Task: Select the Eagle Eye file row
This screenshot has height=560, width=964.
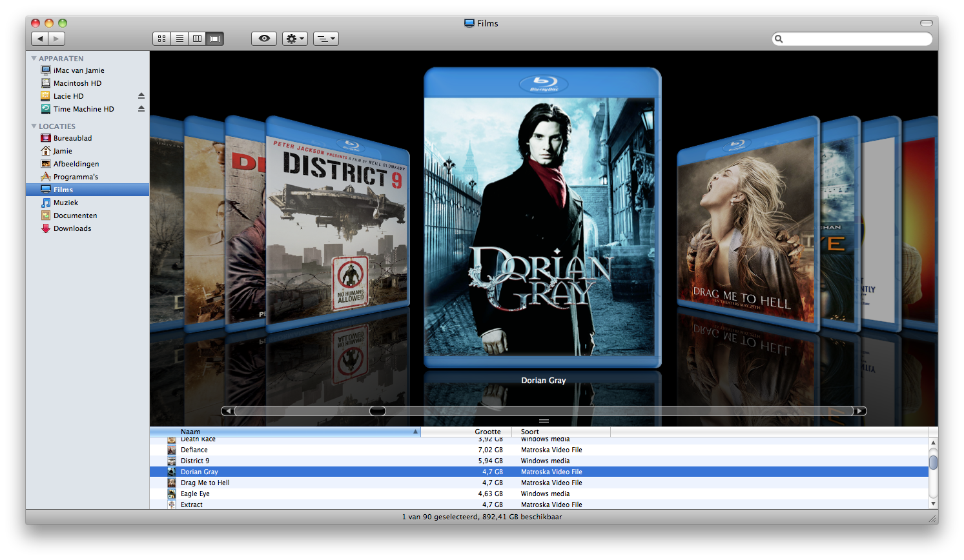Action: pos(539,494)
